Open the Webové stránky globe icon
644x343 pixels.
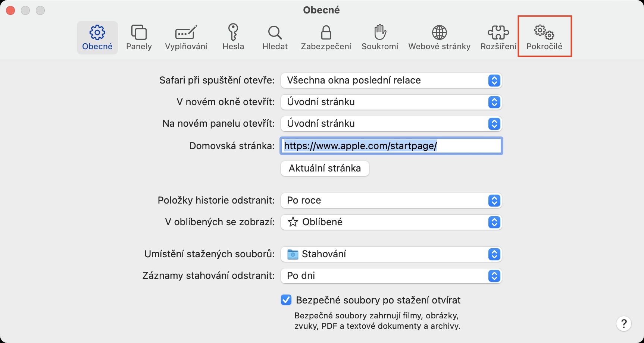[439, 33]
